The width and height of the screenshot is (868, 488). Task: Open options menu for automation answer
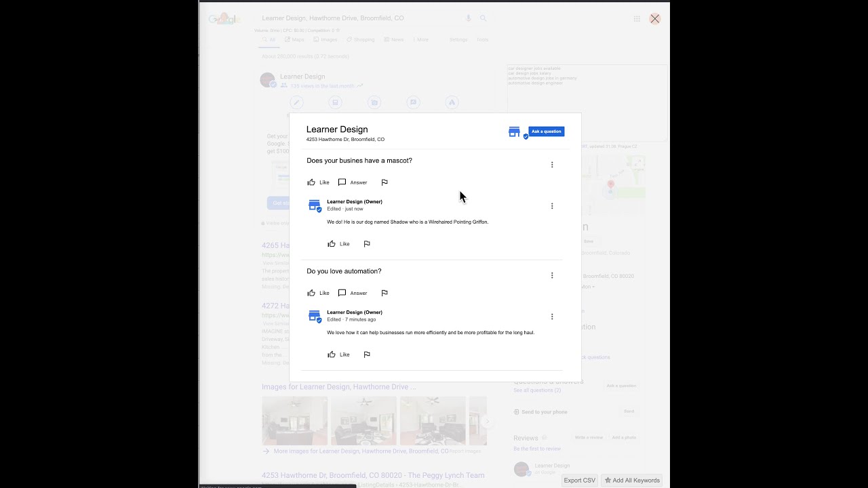(x=552, y=317)
